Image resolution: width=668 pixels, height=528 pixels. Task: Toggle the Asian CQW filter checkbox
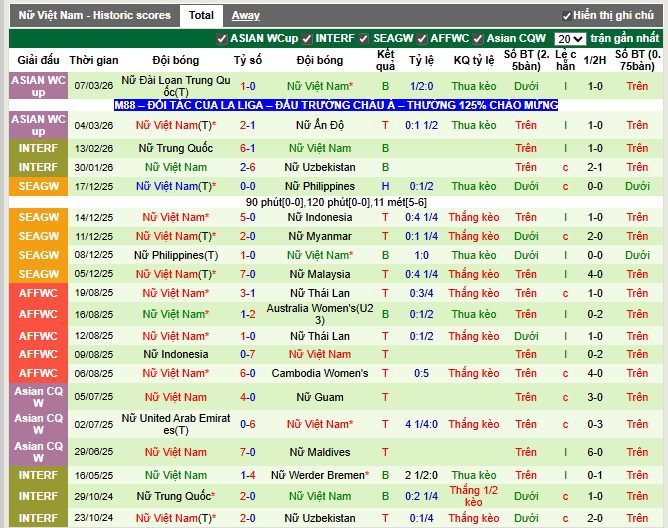pos(479,39)
